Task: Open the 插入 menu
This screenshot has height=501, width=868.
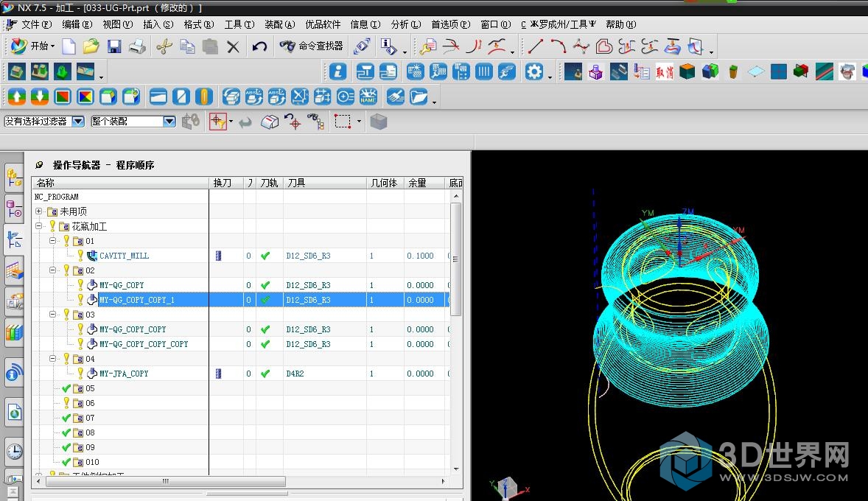Action: 158,24
